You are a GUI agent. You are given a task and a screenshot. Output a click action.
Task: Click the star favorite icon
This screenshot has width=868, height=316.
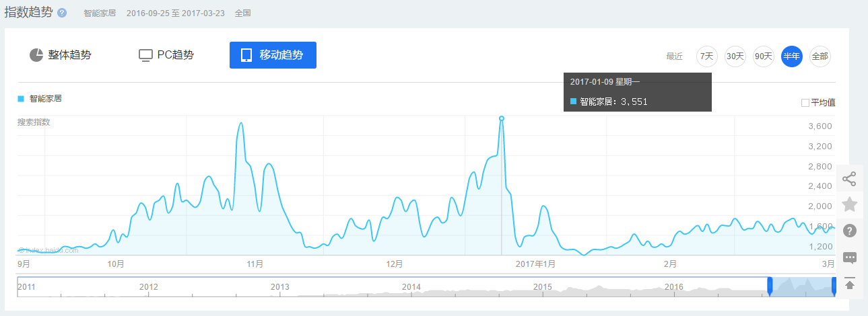849,204
